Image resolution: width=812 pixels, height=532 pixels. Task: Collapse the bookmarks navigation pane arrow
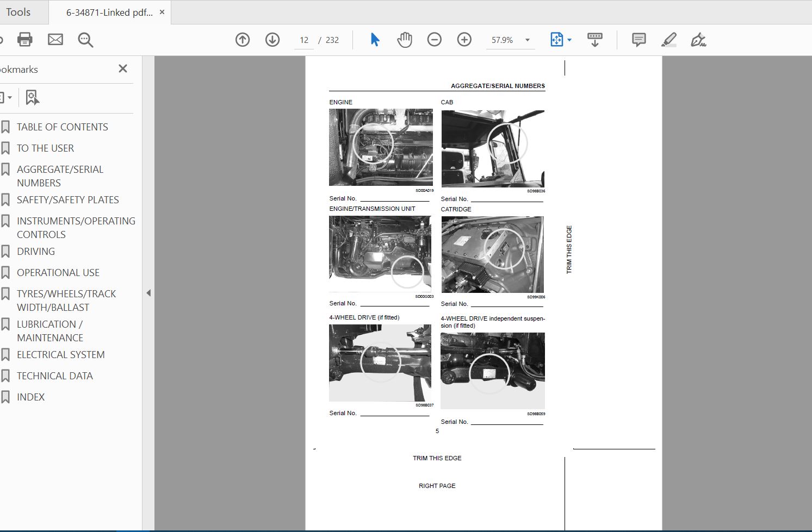148,293
